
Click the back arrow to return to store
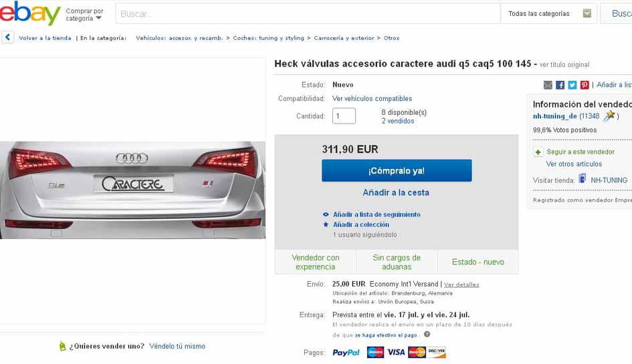[7, 37]
